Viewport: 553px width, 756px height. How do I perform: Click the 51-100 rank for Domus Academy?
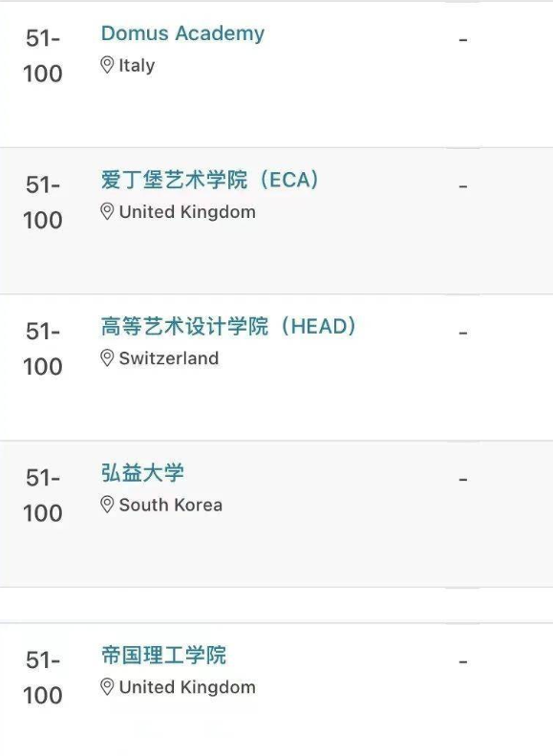(43, 56)
